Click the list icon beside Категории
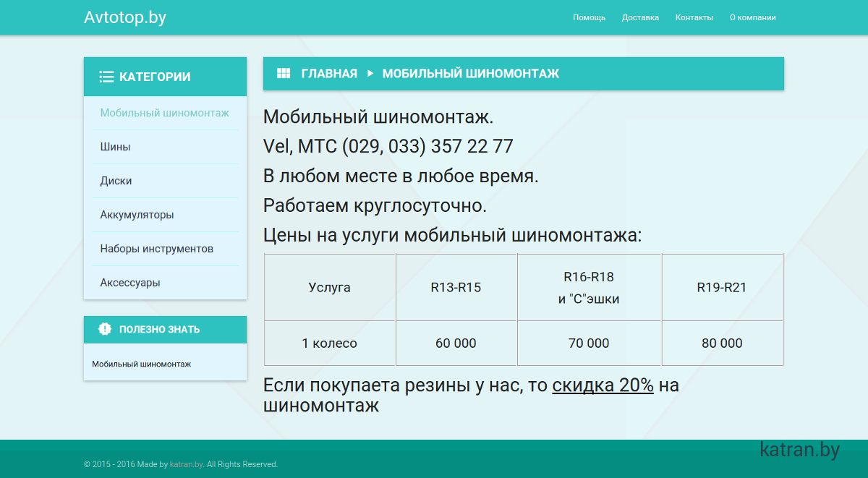Viewport: 868px width, 478px height. [x=106, y=77]
